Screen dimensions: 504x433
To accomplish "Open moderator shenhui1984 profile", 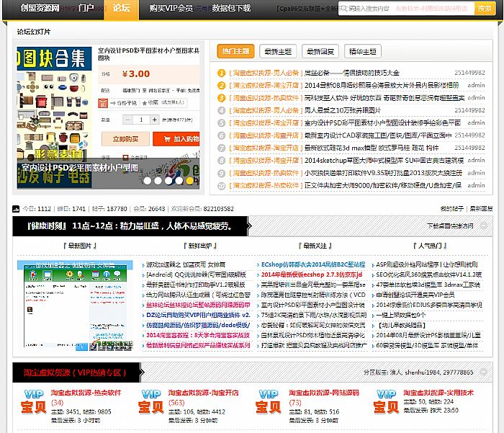I will pos(422,372).
